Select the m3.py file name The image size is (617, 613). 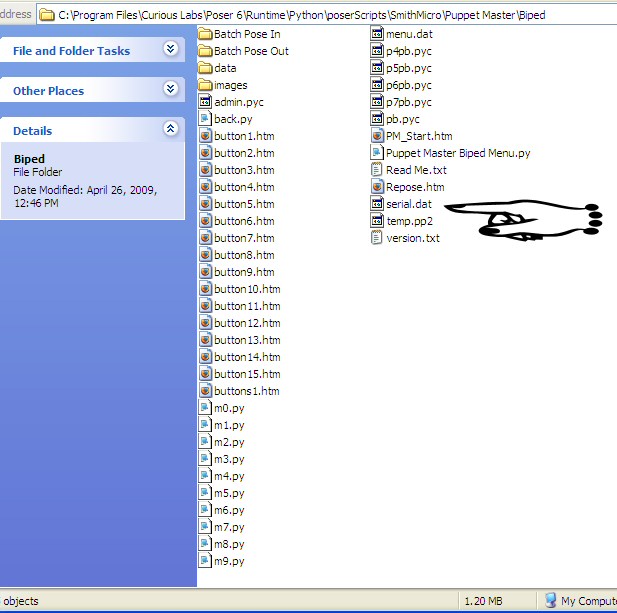click(229, 460)
